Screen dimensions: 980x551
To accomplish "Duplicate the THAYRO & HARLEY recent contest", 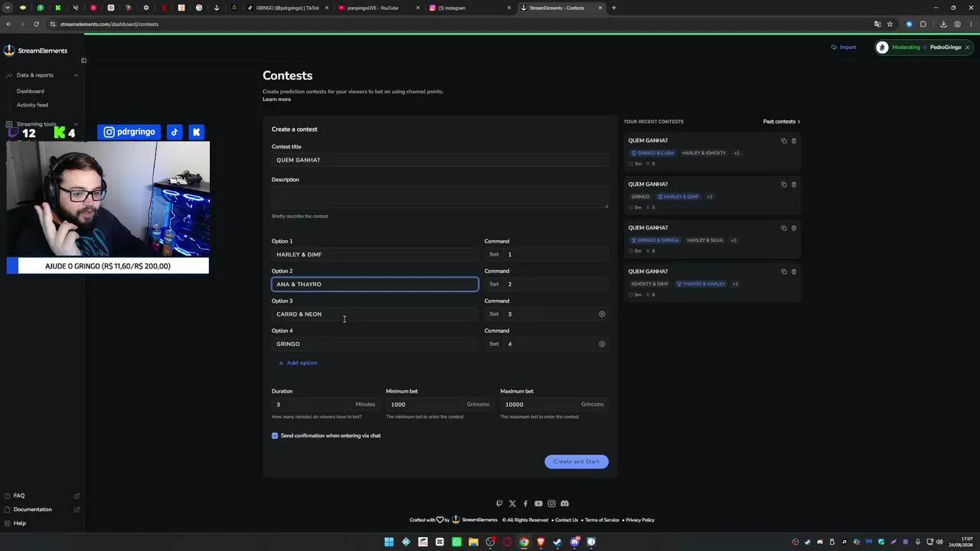I will point(783,272).
